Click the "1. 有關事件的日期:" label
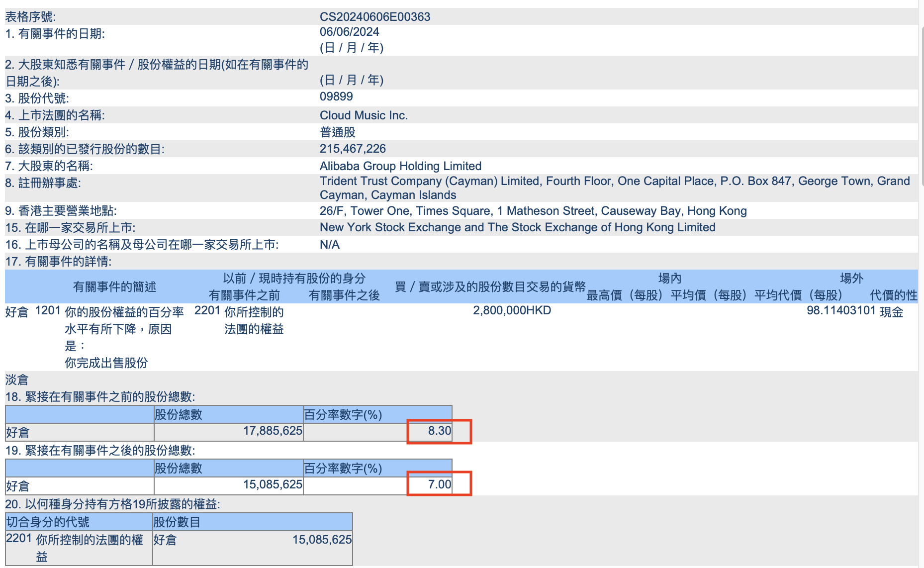Viewport: 924px width, 568px height. (55, 34)
